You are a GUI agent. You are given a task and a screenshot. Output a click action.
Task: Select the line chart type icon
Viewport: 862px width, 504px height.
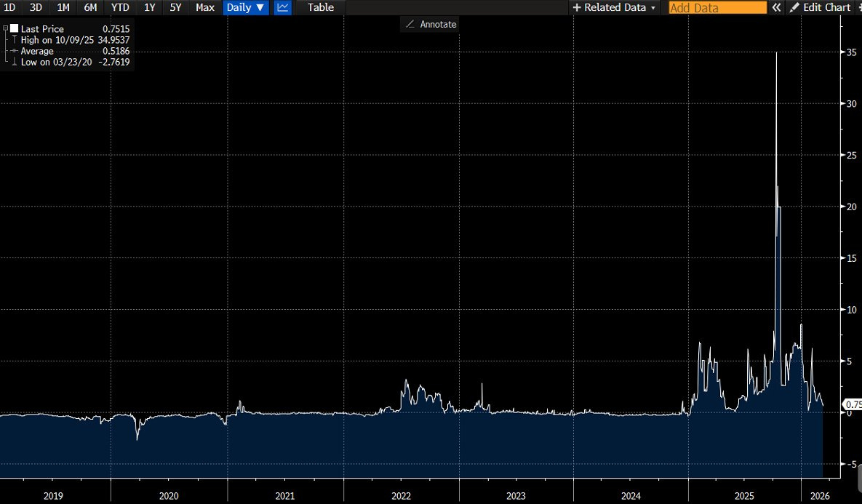pos(282,7)
